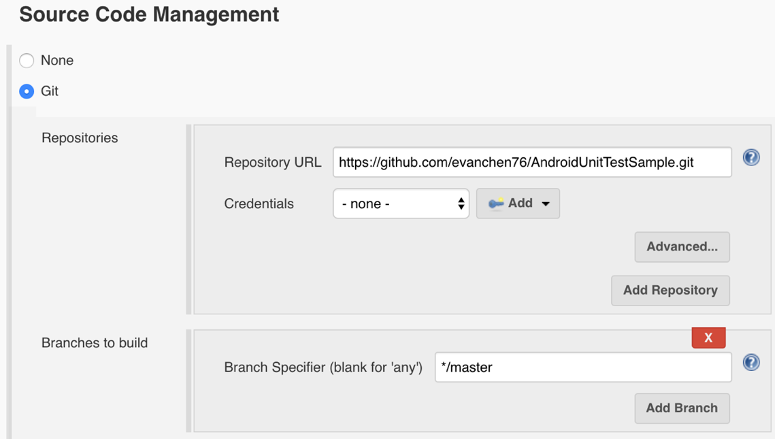Click the Git option label text

pos(50,91)
